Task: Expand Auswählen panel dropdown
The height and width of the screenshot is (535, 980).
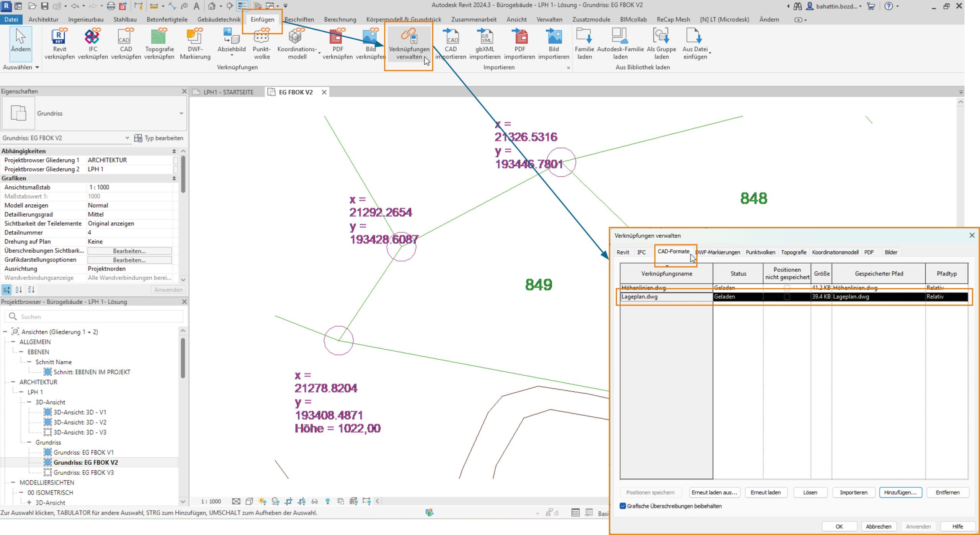Action: [x=37, y=67]
